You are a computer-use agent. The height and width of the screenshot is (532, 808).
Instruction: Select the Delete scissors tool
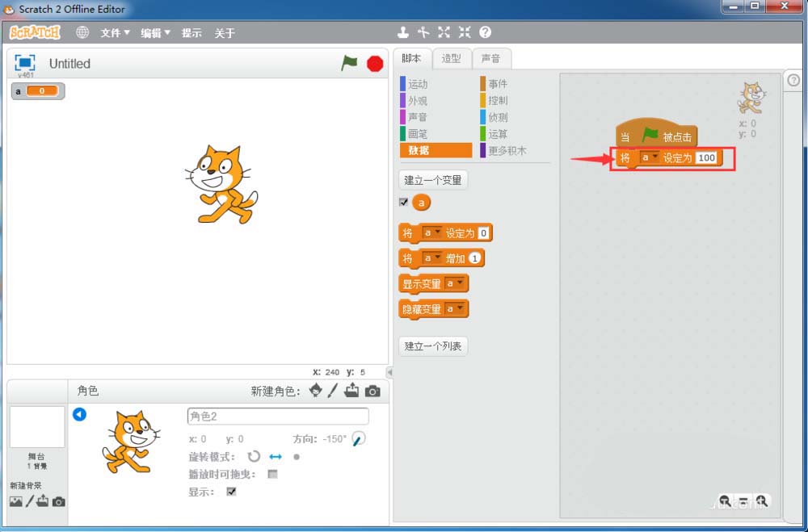[x=423, y=32]
